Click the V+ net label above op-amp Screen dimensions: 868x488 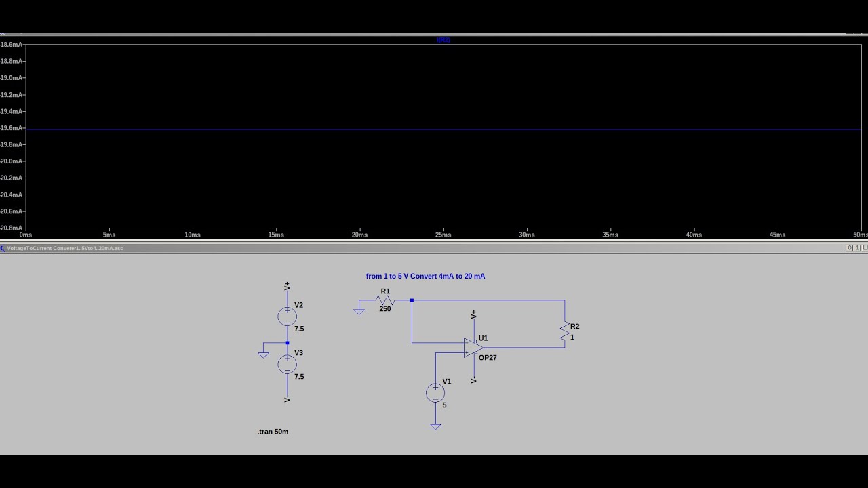click(x=473, y=314)
